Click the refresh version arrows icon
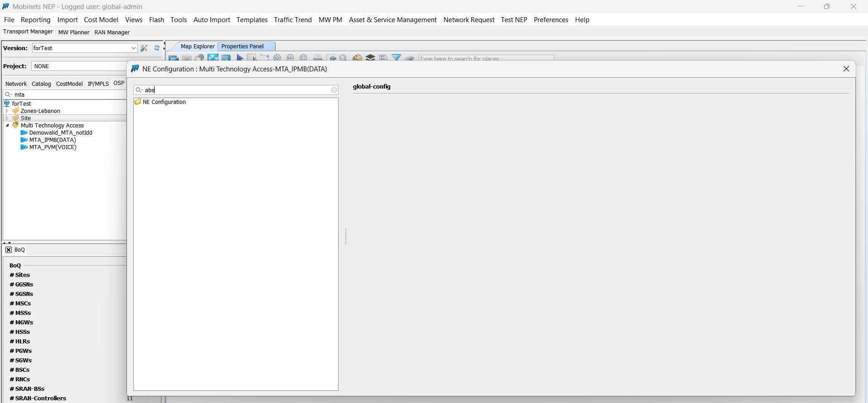This screenshot has width=868, height=403. pos(157,48)
